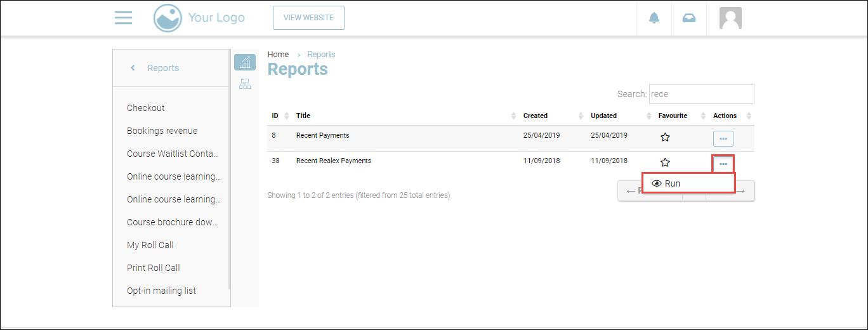868x330 pixels.
Task: Favourite the Recent Payments report
Action: (x=665, y=137)
